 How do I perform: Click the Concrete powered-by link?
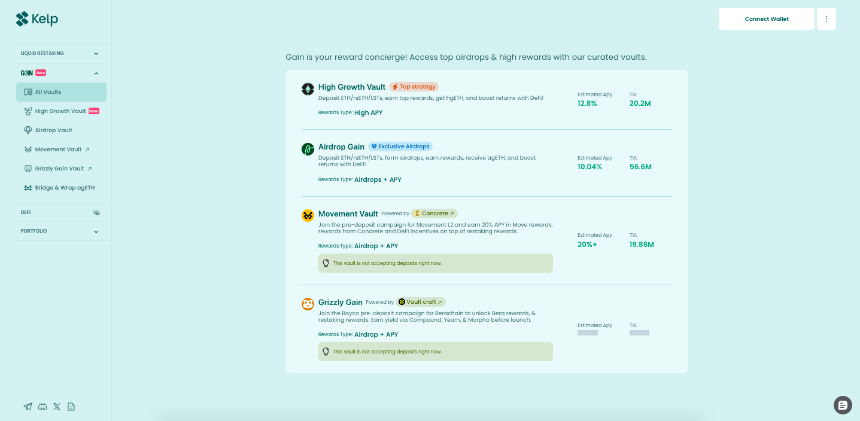pos(434,213)
